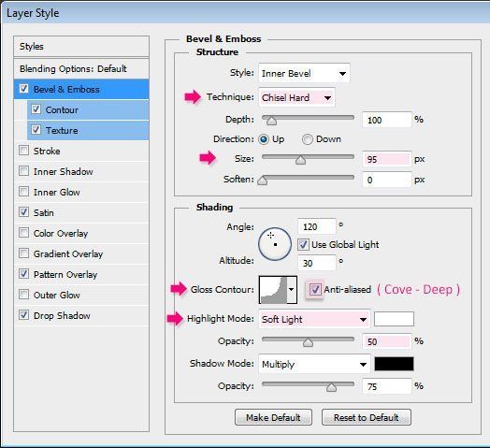The width and height of the screenshot is (490, 448).
Task: Toggle the Pattern Overlay checkbox
Action: tap(23, 274)
